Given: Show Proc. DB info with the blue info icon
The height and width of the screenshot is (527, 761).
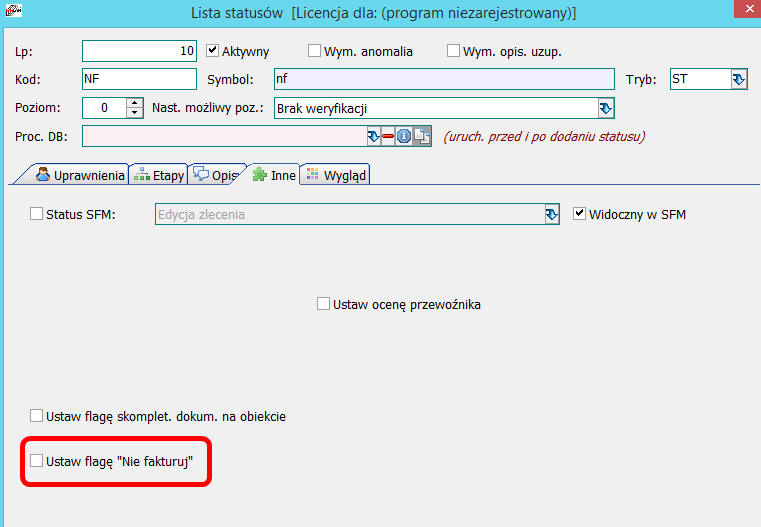Looking at the screenshot, I should (x=403, y=136).
